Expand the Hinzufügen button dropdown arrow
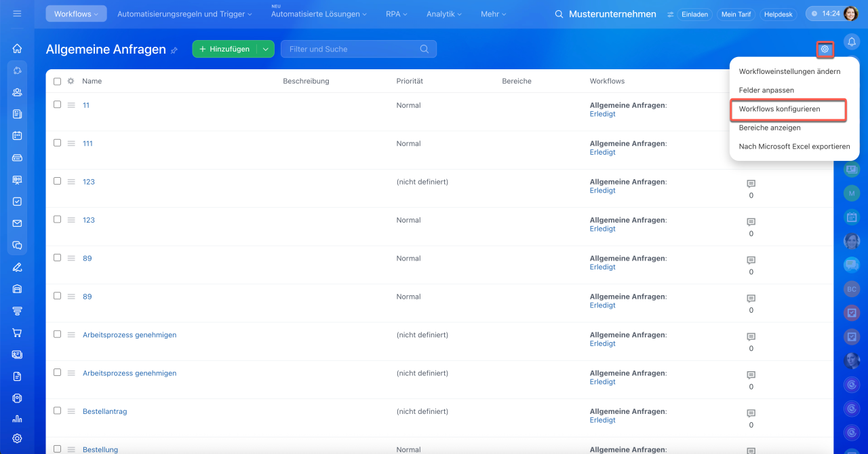 click(x=265, y=49)
